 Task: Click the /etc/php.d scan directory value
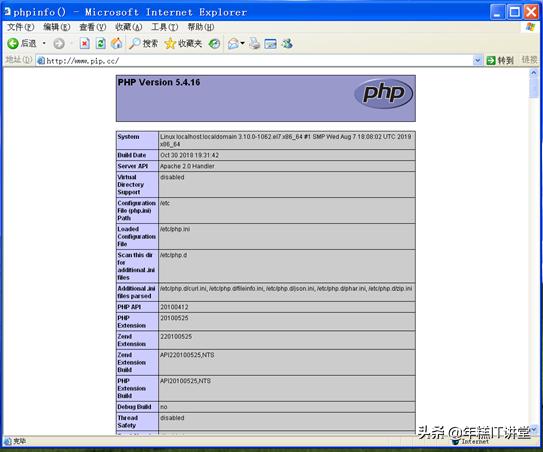173,255
